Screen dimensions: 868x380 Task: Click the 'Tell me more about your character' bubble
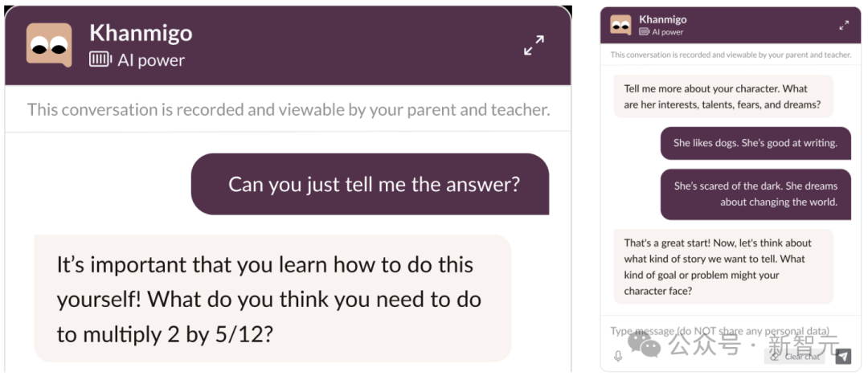tap(723, 96)
